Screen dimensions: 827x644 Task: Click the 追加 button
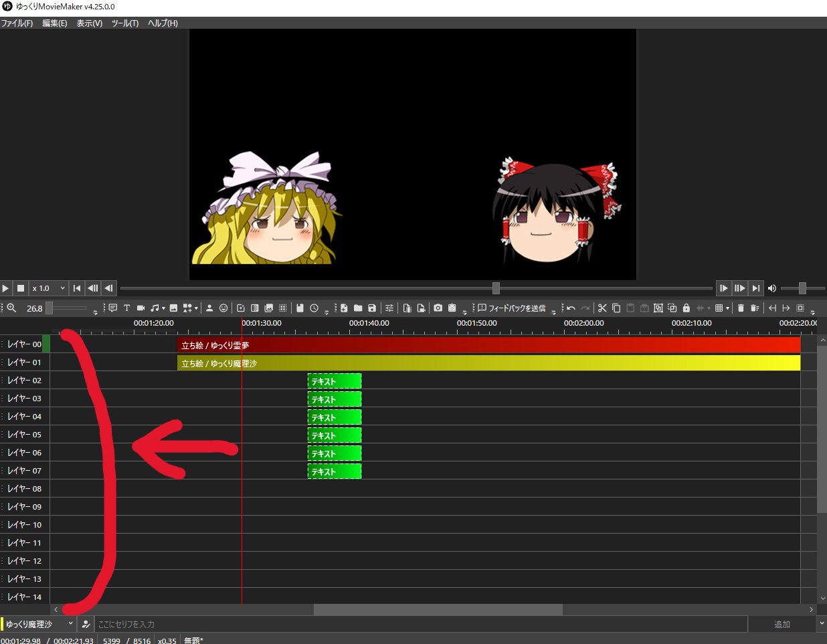pyautogui.click(x=782, y=624)
